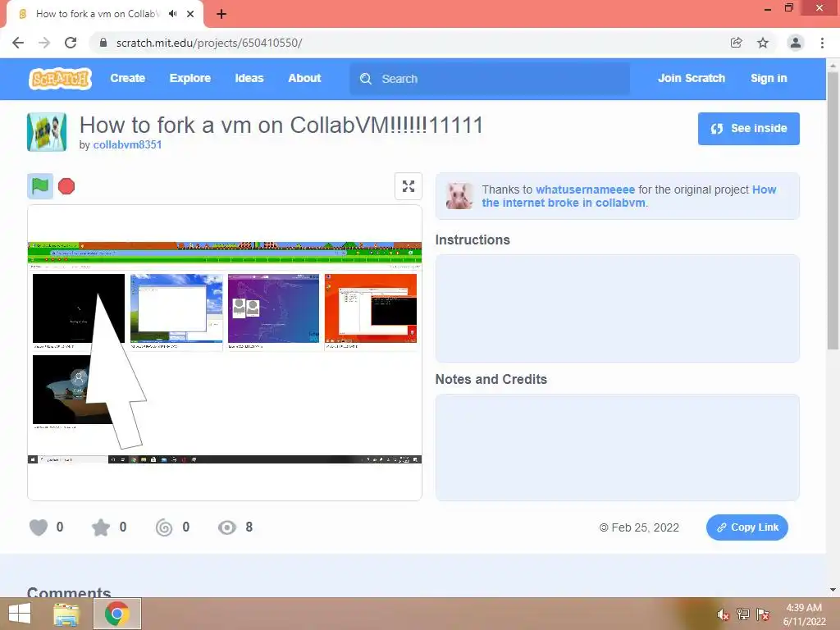Open collabvm8351 author profile link
Viewport: 840px width, 630px height.
[x=127, y=144]
